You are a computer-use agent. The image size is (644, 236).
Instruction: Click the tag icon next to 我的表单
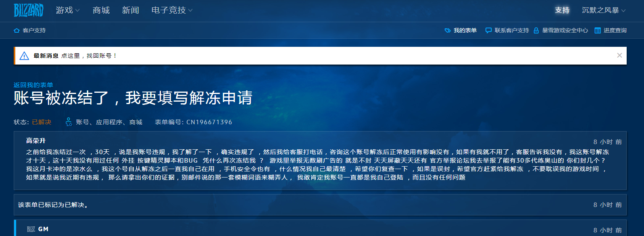[448, 31]
